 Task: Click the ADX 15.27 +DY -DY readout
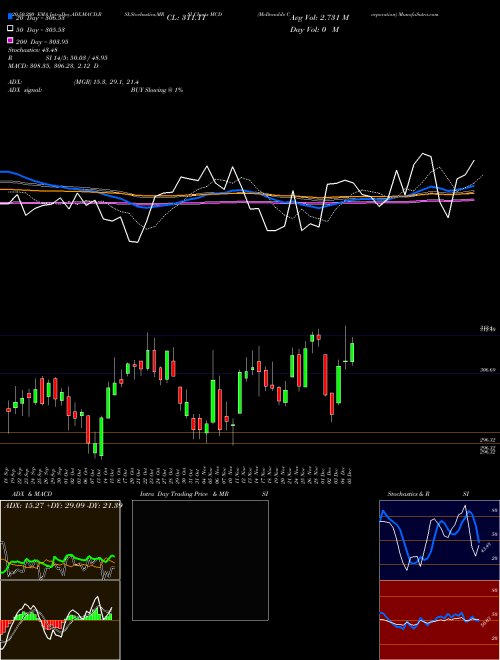pos(63,505)
